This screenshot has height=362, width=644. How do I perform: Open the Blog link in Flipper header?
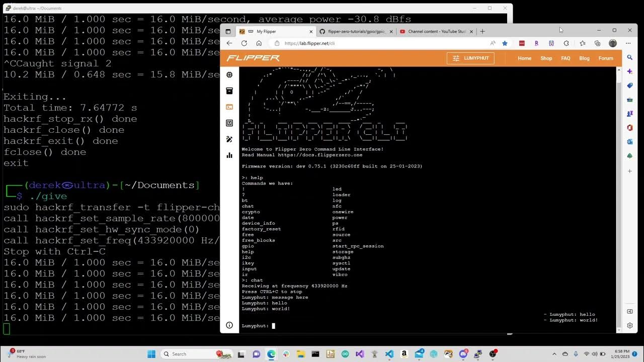[x=584, y=58]
